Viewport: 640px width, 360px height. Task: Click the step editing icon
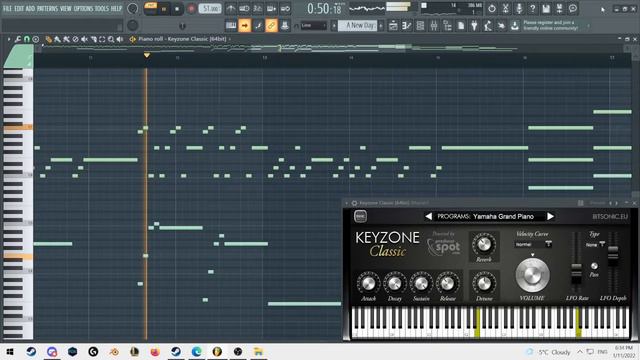tap(258, 25)
